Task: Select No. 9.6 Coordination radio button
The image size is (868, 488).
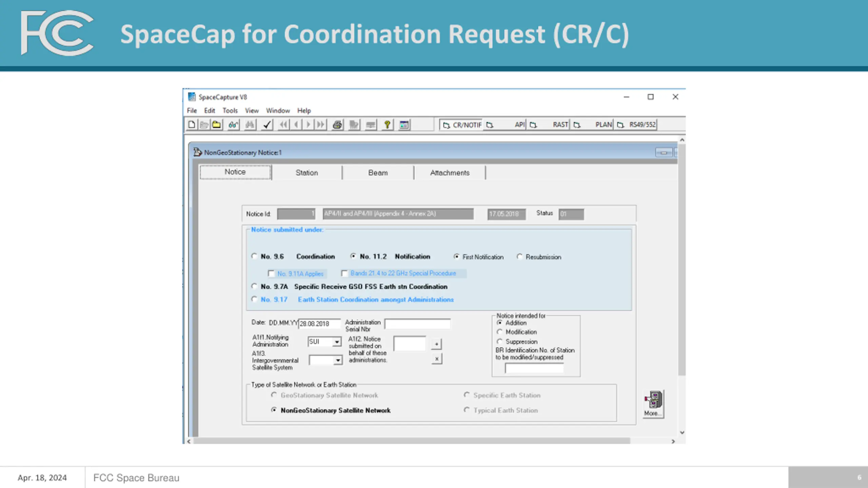Action: 254,256
